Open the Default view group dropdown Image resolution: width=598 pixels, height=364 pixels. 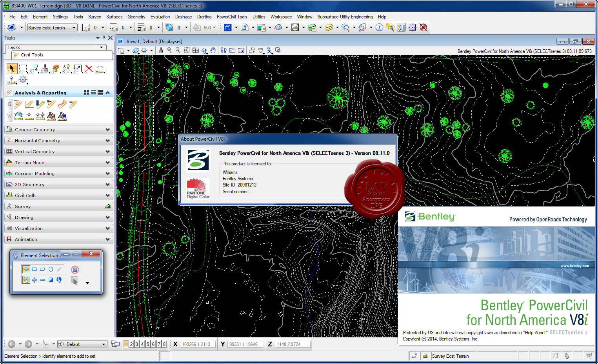click(x=104, y=344)
